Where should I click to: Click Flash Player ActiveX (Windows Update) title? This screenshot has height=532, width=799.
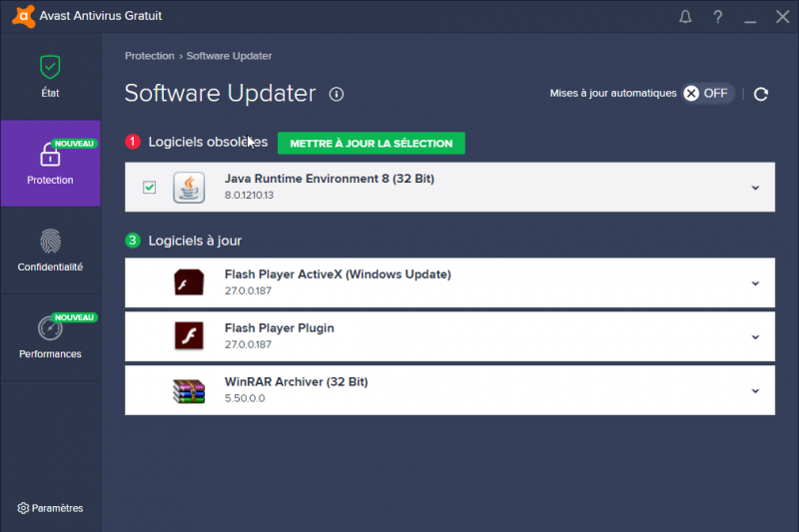338,274
